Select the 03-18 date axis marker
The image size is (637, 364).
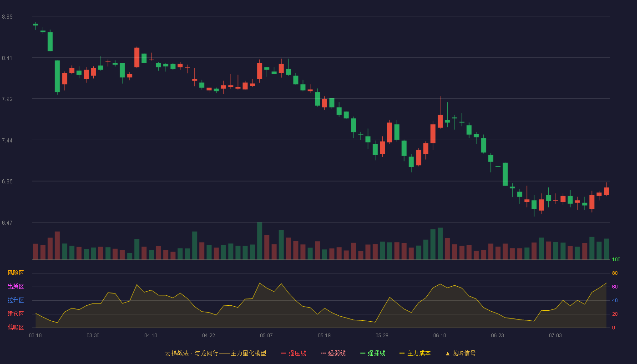tap(35, 335)
